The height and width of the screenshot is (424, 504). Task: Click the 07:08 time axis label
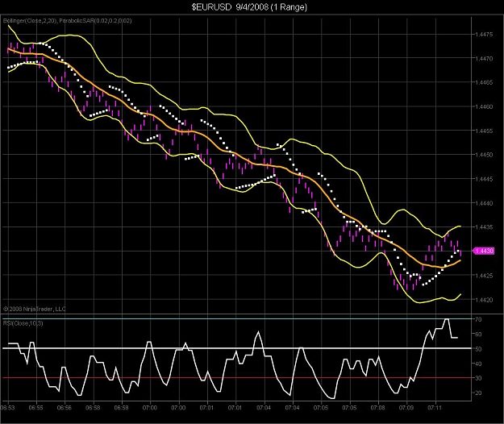click(377, 408)
